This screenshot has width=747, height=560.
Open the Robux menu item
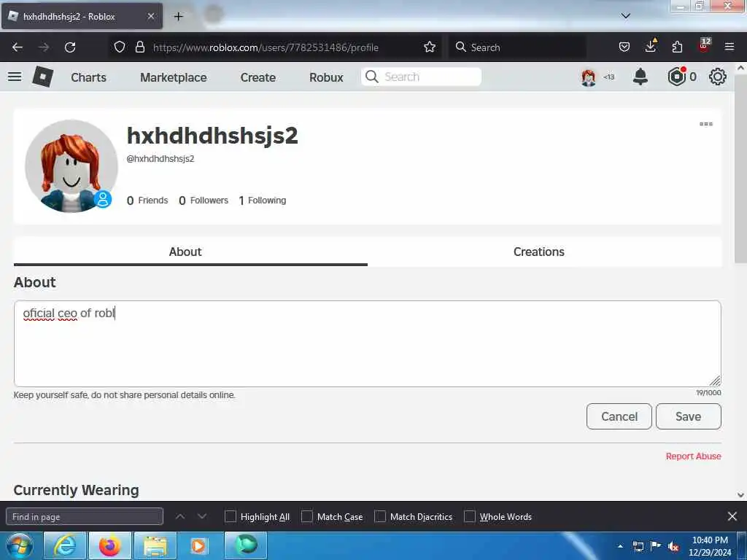326,77
